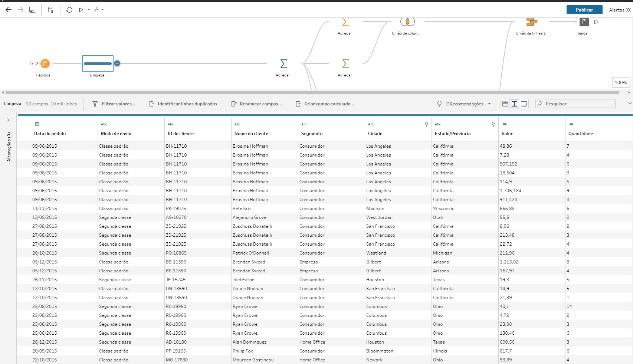Expand the Alterações side panel
The height and width of the screenshot is (364, 633).
click(9, 120)
